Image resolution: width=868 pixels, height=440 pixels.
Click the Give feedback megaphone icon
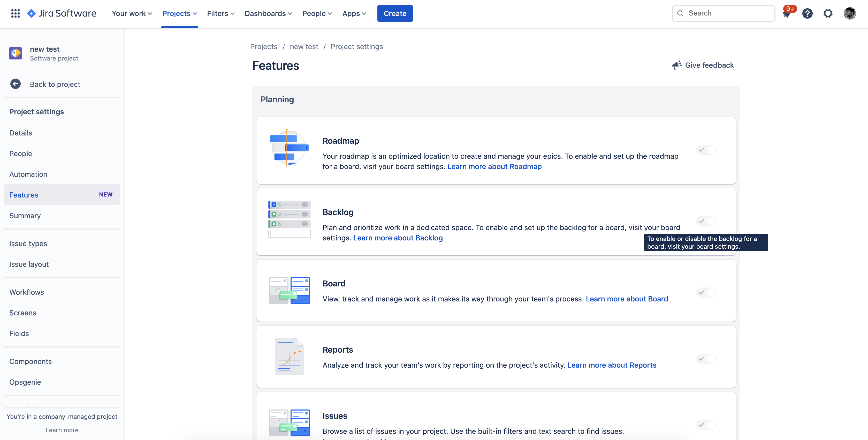tap(677, 65)
